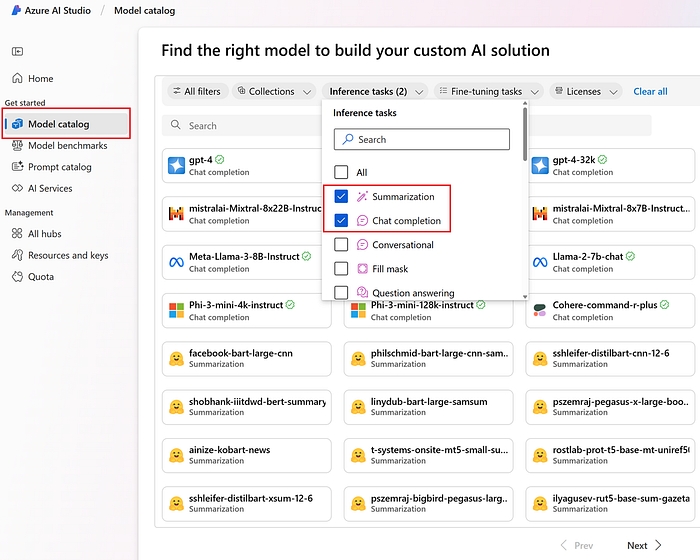Click the Quota sidebar icon

pyautogui.click(x=17, y=277)
